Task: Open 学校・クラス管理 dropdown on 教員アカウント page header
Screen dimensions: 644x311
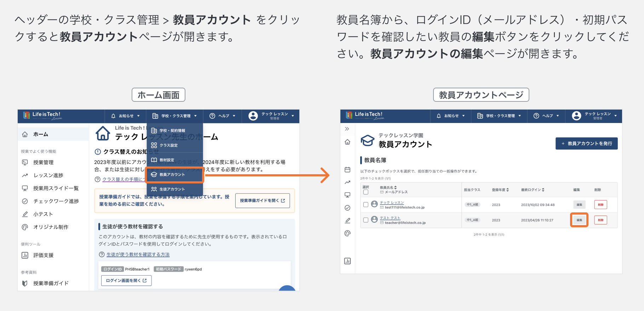Action: tap(499, 116)
